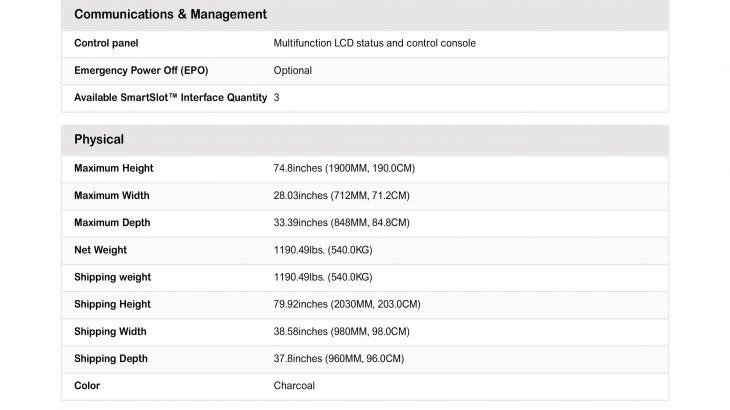Select the Shipping Height row label
This screenshot has width=730, height=410.
coord(112,304)
